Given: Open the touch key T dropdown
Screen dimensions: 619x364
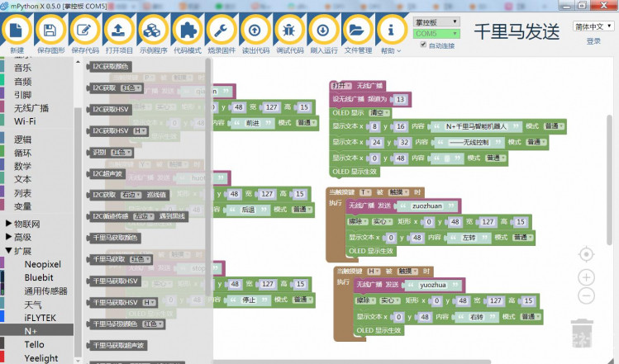Looking at the screenshot, I should (365, 192).
